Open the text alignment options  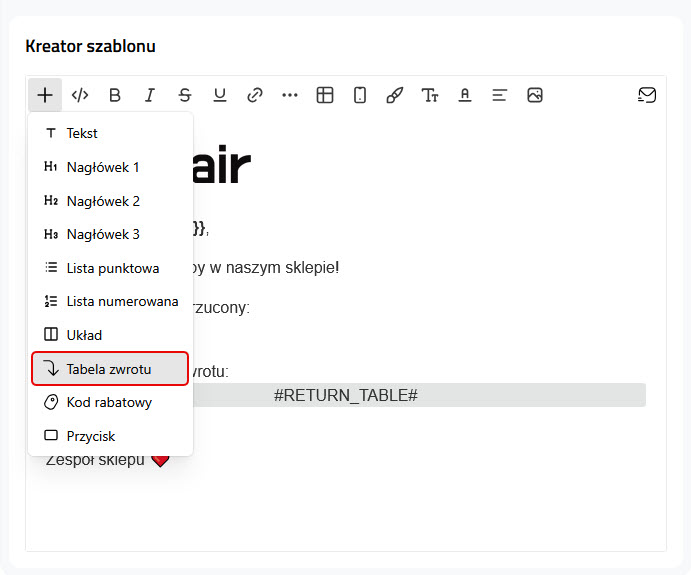point(500,95)
